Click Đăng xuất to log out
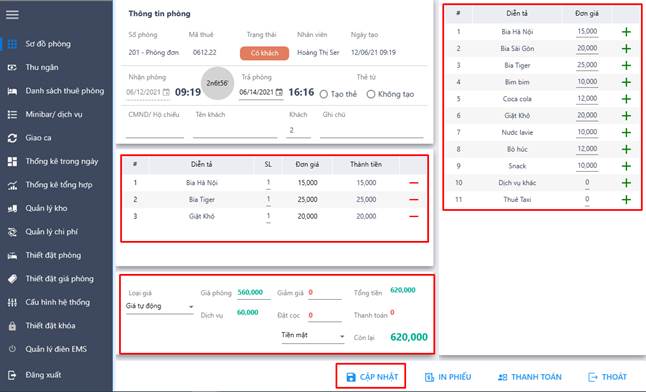646x392 pixels. point(43,375)
